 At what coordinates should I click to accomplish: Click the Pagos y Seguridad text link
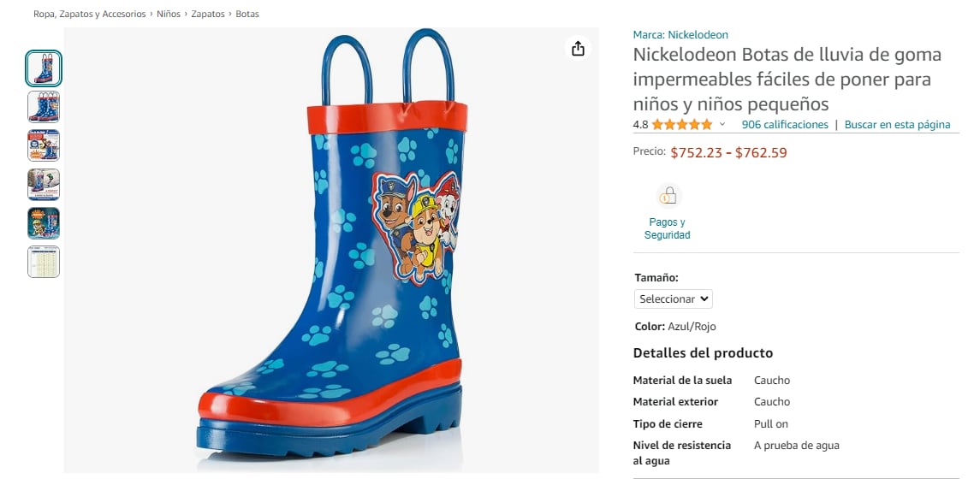pyautogui.click(x=667, y=228)
